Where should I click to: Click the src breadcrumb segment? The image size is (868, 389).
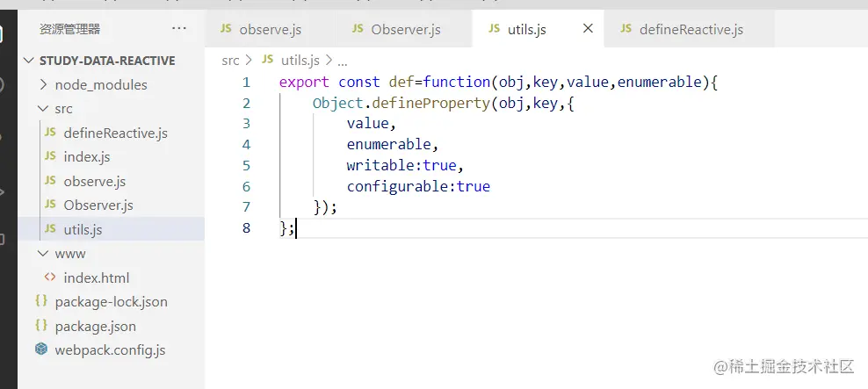(230, 61)
